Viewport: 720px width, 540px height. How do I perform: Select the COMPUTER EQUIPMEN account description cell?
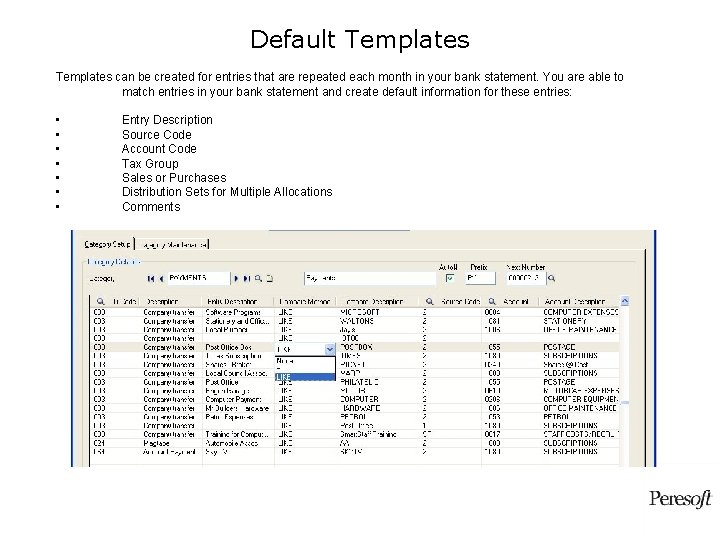(579, 399)
